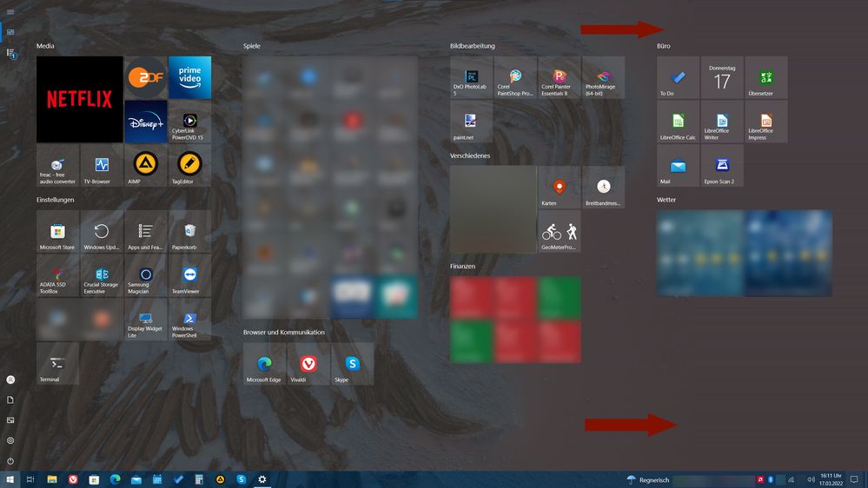Select the Bildbearbeitung group header
Viewport: 868px width, 488px height.
click(472, 46)
